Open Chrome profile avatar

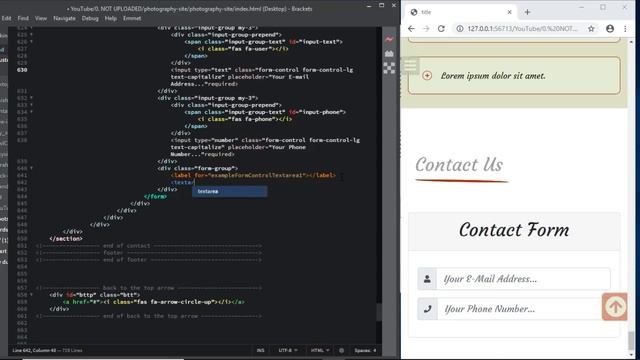tap(610, 29)
